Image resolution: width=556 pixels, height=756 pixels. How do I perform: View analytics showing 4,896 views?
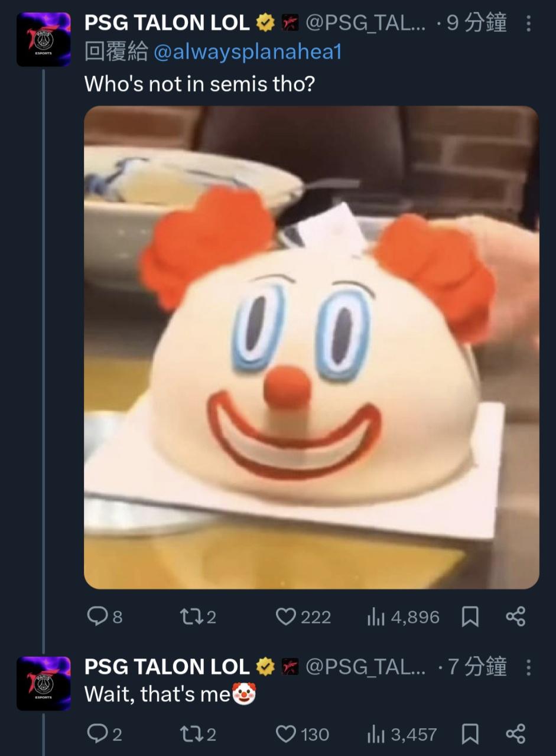376,617
